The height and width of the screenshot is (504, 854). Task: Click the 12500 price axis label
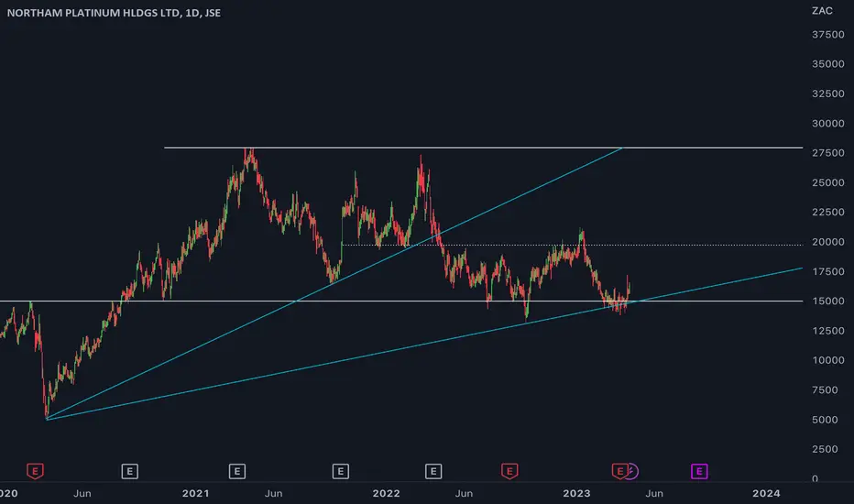[827, 331]
